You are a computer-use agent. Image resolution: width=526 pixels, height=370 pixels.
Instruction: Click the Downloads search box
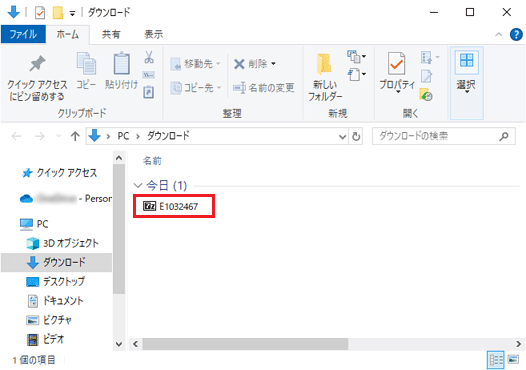[x=443, y=136]
